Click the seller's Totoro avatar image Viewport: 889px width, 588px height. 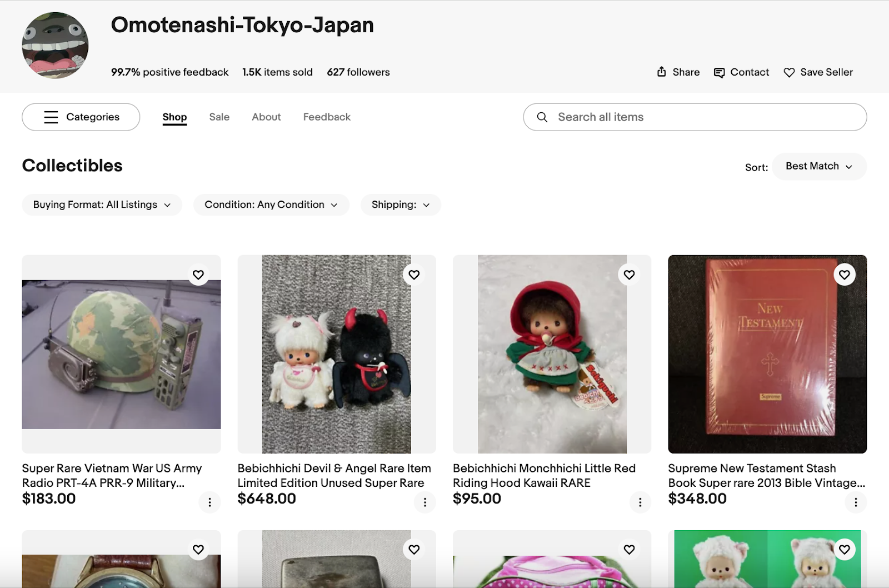click(55, 46)
